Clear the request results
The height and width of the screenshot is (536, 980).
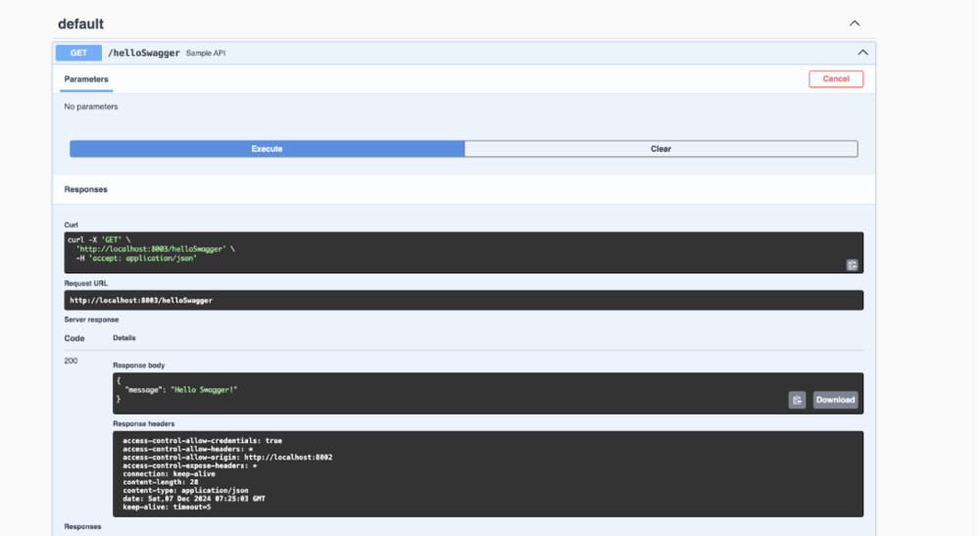tap(661, 149)
